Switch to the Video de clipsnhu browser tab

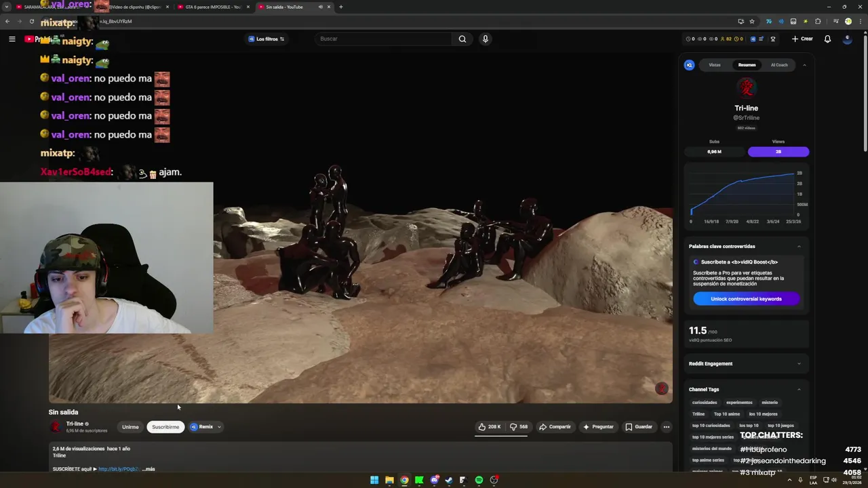tap(132, 7)
